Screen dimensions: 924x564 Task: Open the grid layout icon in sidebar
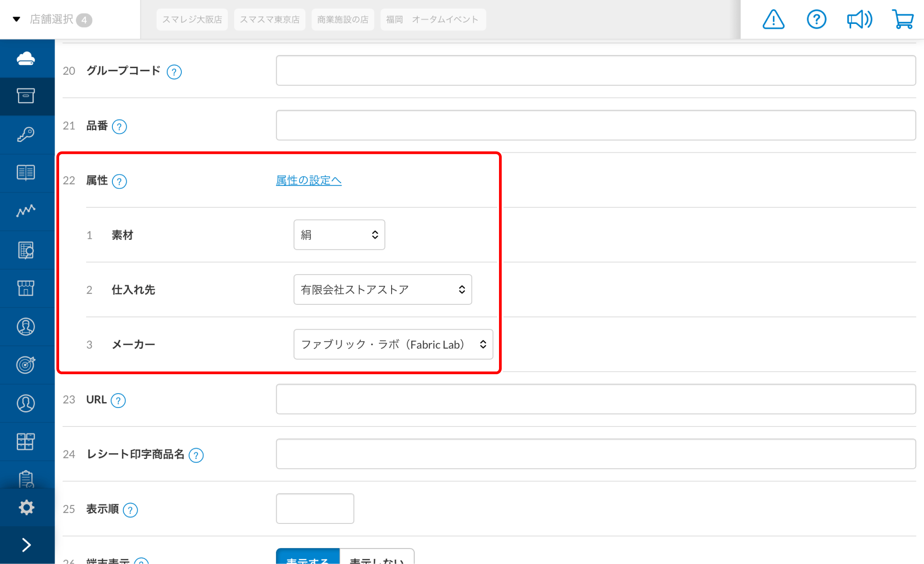click(26, 441)
